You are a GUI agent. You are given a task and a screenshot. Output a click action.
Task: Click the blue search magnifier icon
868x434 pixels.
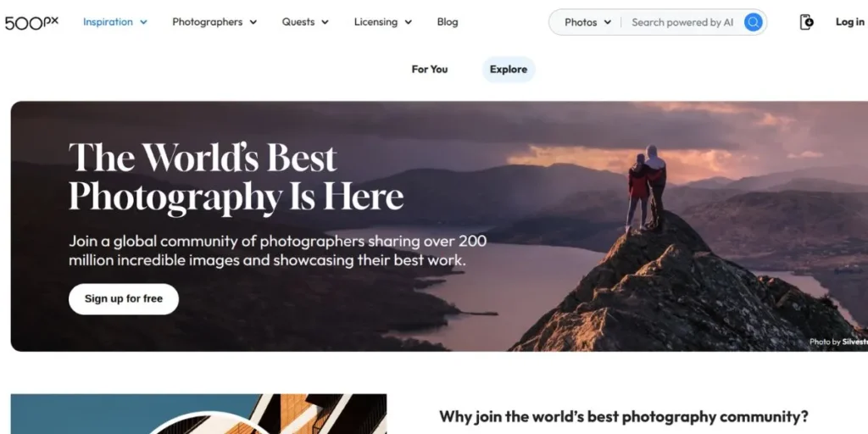coord(753,22)
